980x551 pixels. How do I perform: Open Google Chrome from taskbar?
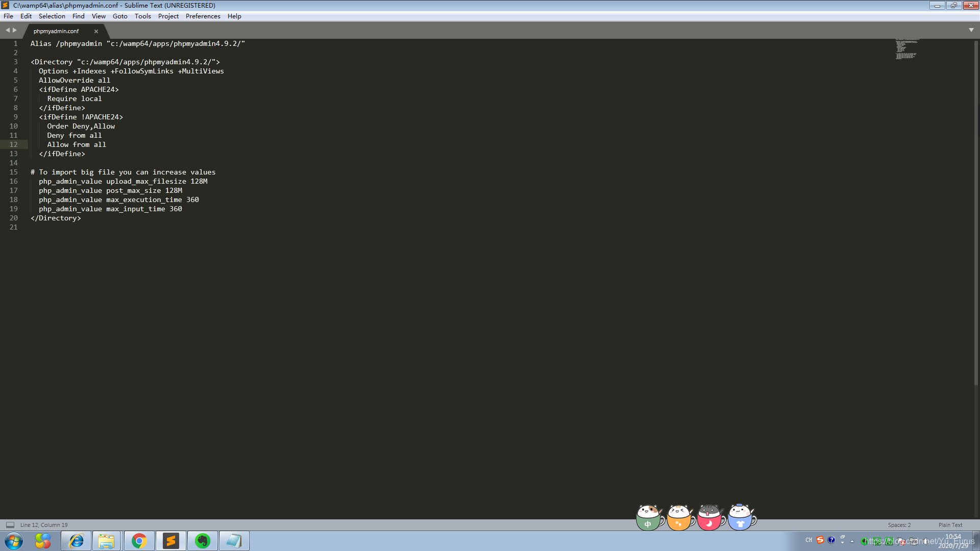[139, 541]
